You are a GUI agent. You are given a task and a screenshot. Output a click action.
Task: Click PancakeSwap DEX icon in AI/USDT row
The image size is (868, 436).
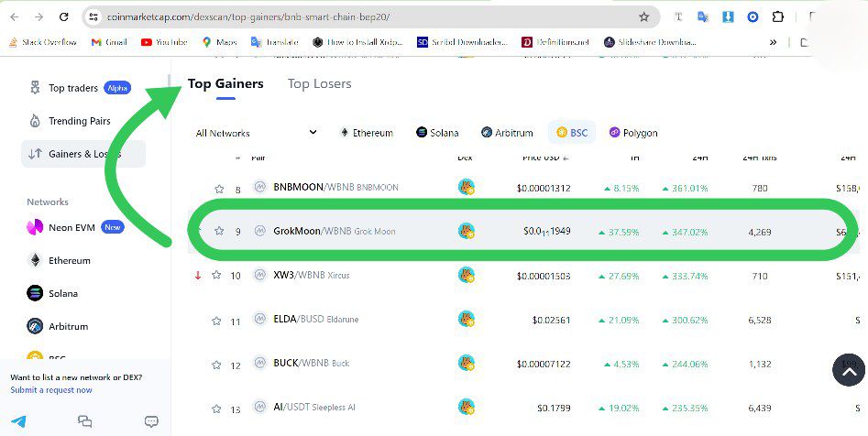[x=467, y=408]
